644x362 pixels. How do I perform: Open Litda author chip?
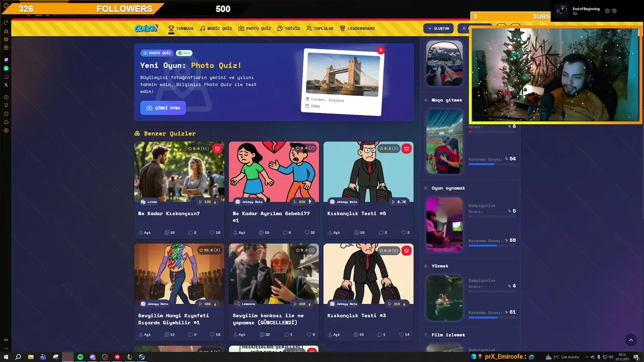point(149,202)
